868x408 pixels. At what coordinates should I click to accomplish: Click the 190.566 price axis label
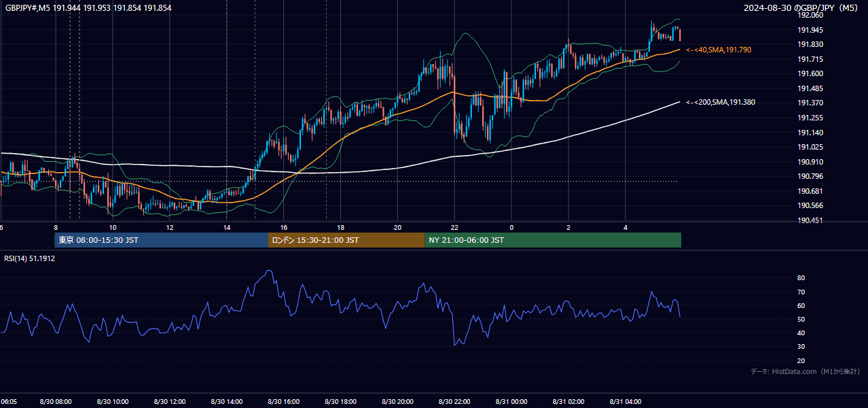tap(810, 205)
